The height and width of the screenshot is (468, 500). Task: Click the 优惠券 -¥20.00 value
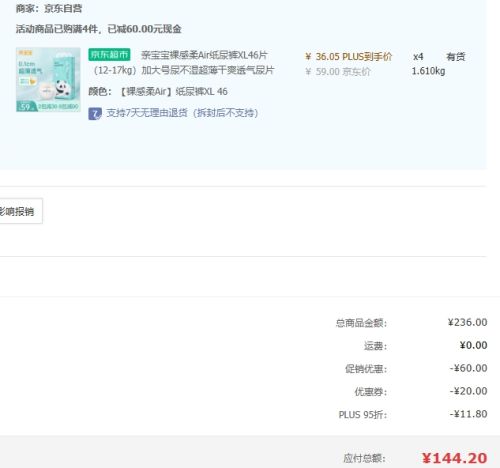(469, 391)
